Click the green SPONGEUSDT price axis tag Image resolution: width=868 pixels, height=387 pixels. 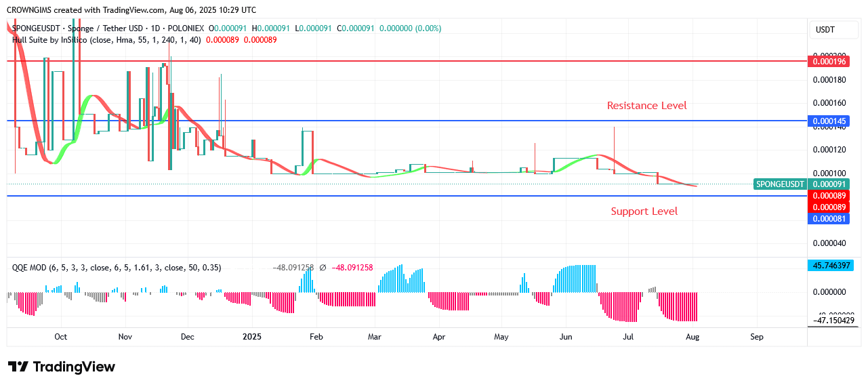tap(780, 184)
